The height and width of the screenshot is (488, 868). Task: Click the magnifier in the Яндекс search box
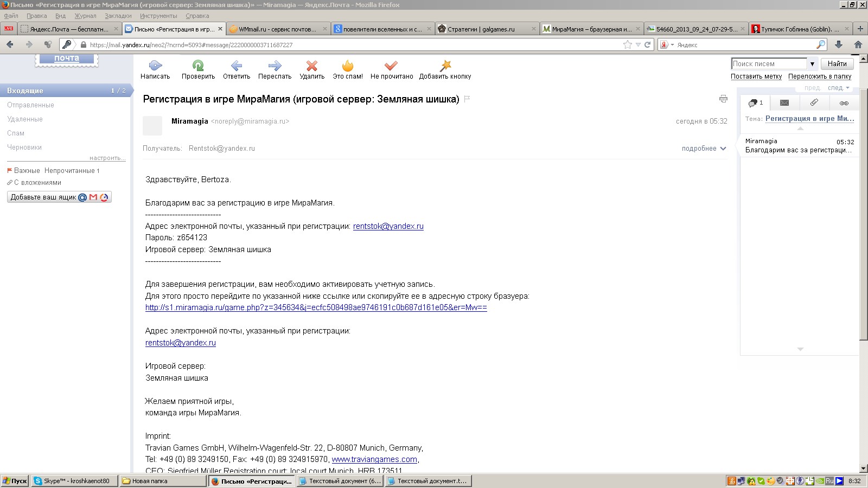(821, 44)
